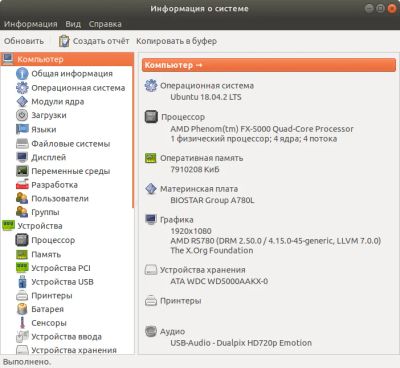Click the Материнская плата heading

[x=199, y=189]
